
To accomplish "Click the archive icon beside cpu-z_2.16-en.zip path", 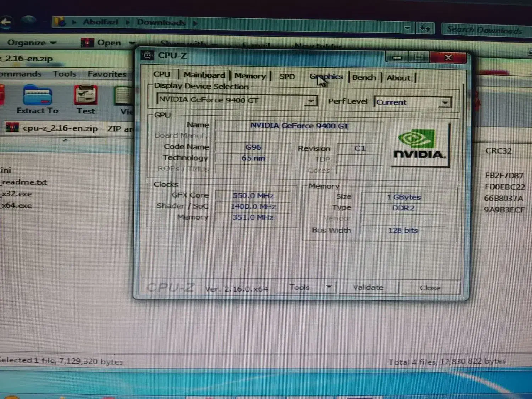I will 12,127.
